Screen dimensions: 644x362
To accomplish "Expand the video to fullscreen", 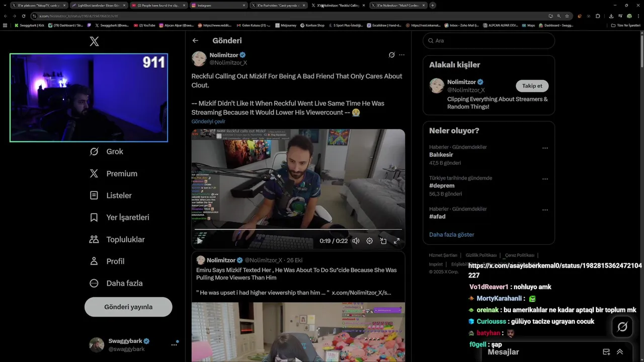I will 396,241.
